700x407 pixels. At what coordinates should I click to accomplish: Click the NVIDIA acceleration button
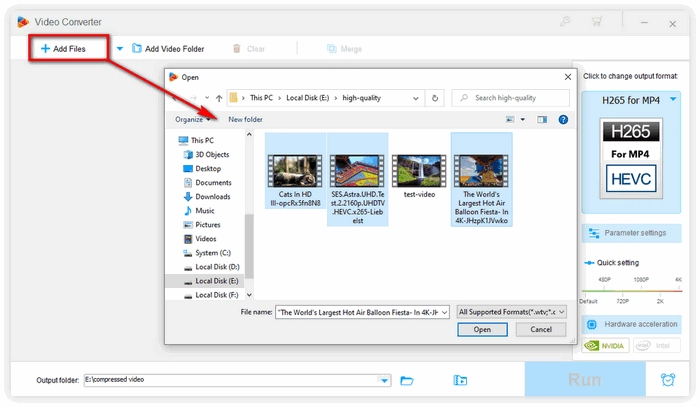(605, 346)
